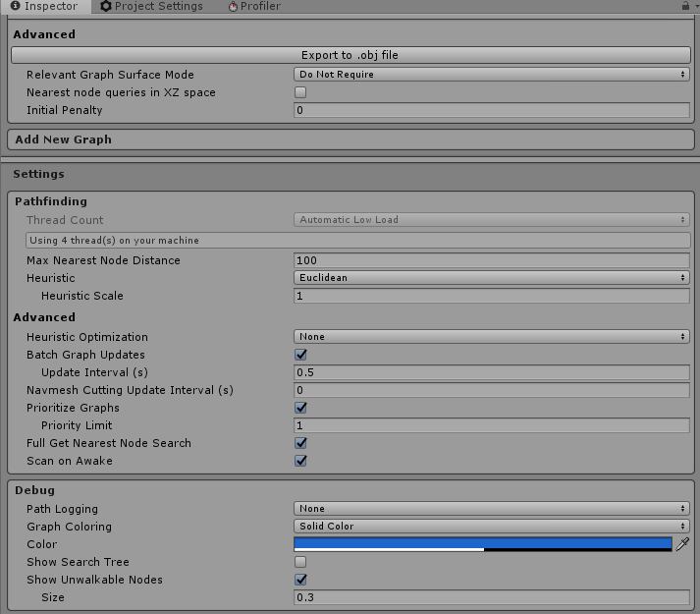Edit the unwalkable node Size field
This screenshot has height=614, width=700.
pyautogui.click(x=492, y=597)
